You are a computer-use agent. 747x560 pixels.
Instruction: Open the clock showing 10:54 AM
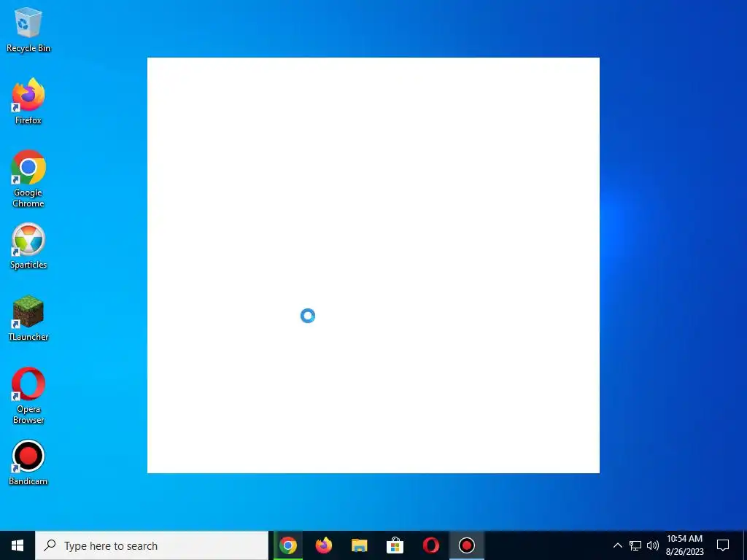684,545
